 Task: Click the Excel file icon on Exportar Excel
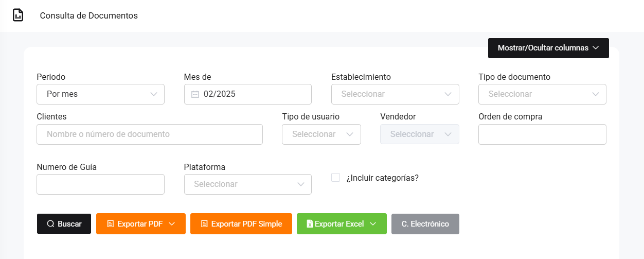click(x=310, y=224)
